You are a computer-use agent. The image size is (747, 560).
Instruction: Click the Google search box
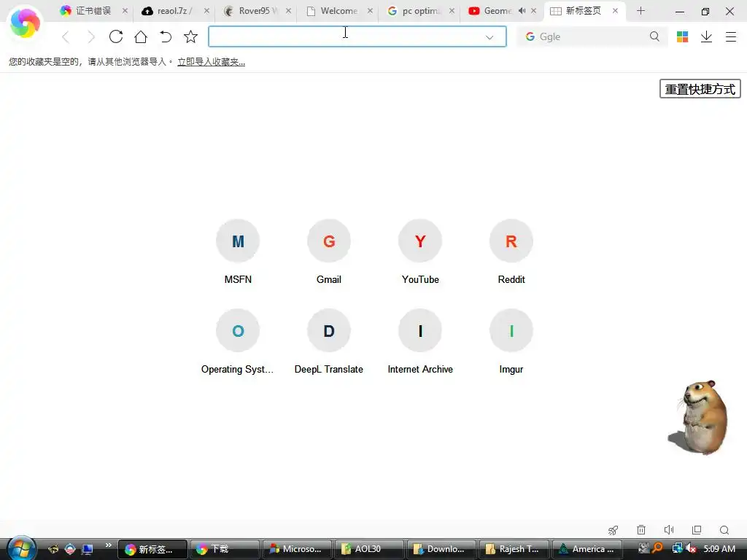[x=592, y=36]
